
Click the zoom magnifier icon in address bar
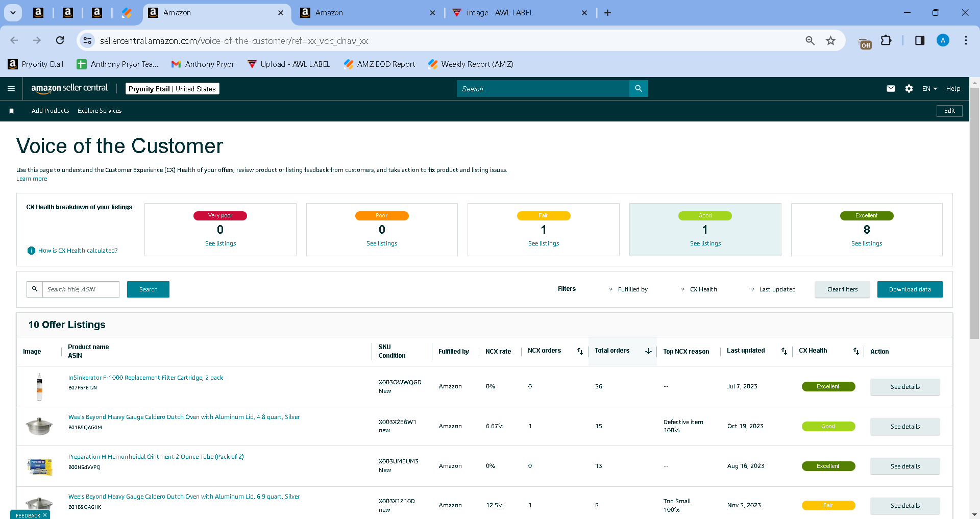(810, 40)
